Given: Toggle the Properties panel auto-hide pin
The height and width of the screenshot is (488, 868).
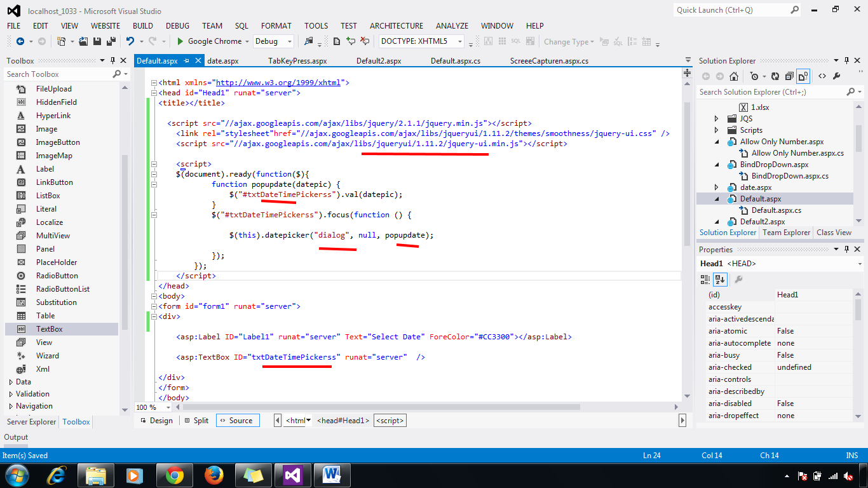Looking at the screenshot, I should [847, 249].
